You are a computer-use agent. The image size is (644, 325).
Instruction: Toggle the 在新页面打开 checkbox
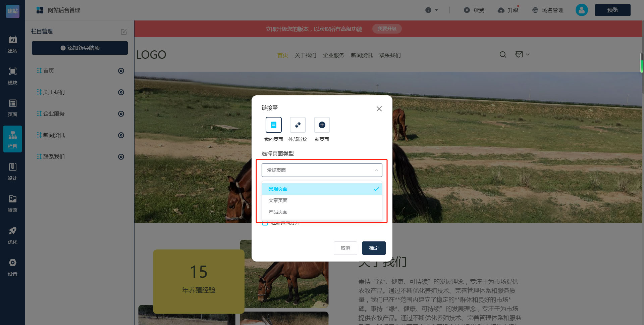(x=265, y=223)
